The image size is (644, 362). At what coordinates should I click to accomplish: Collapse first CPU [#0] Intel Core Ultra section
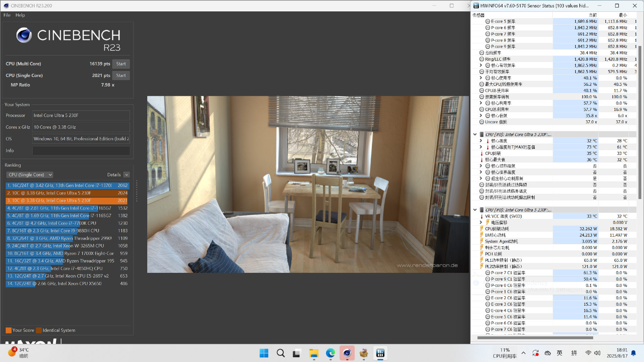pyautogui.click(x=475, y=134)
